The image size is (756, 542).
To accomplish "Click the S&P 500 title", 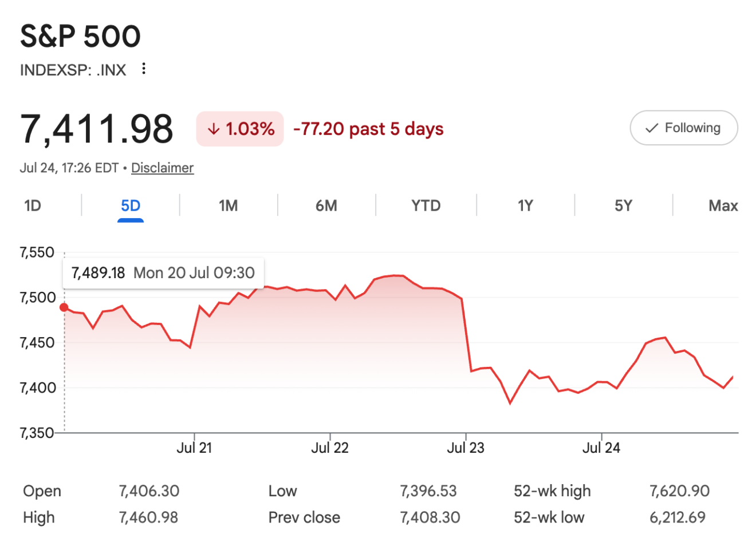I will 80,37.
